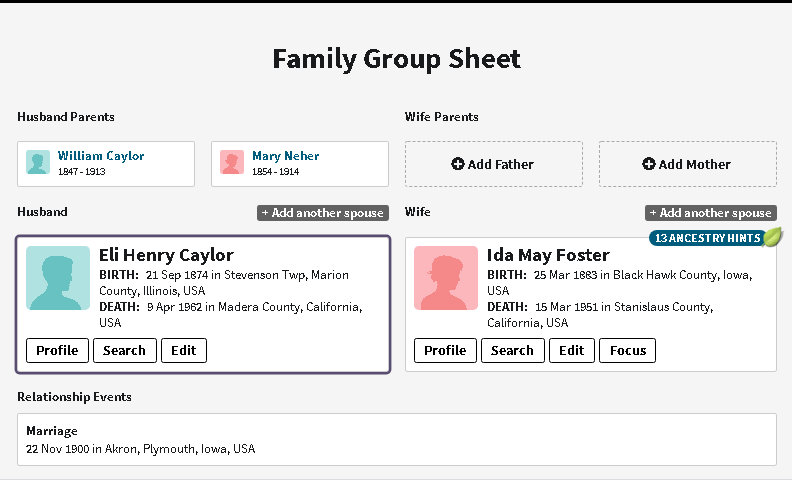Click Ida May Foster's profile photo placeholder

point(446,277)
